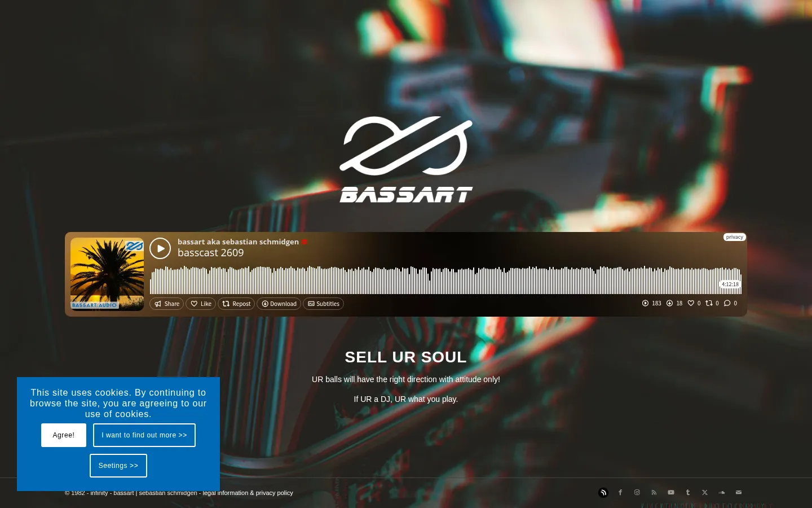Open the Instagram icon in the footer

pyautogui.click(x=637, y=493)
